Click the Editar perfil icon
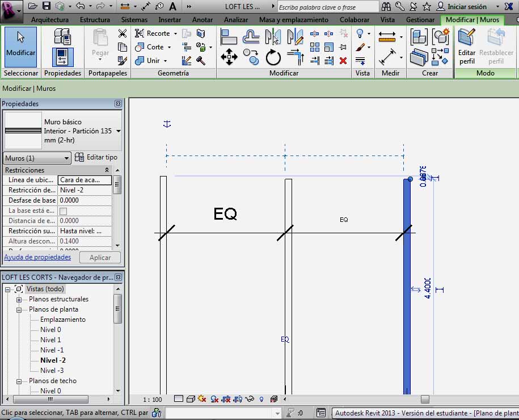 click(x=467, y=46)
